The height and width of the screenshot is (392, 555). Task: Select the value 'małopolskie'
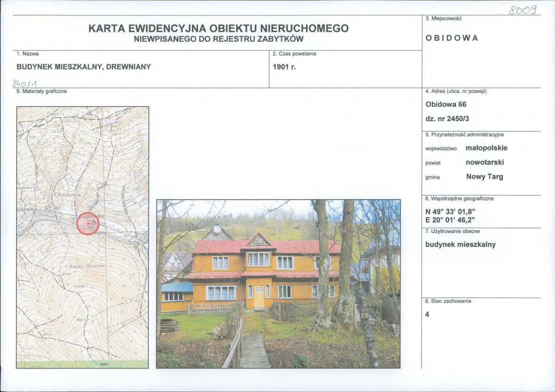[x=486, y=148]
